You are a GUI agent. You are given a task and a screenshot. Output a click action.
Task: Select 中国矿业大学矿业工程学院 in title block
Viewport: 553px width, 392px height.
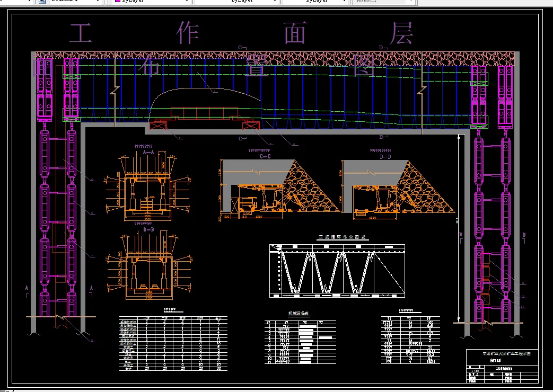pyautogui.click(x=506, y=353)
